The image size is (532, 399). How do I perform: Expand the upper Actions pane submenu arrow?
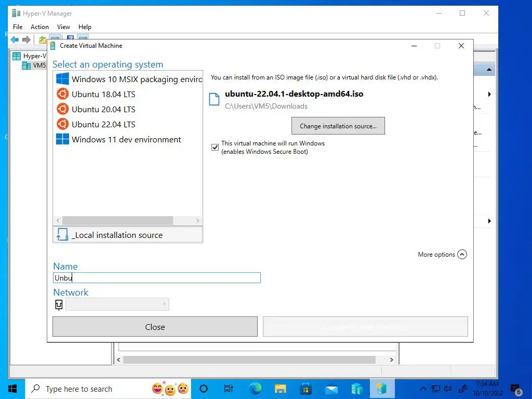click(x=489, y=95)
